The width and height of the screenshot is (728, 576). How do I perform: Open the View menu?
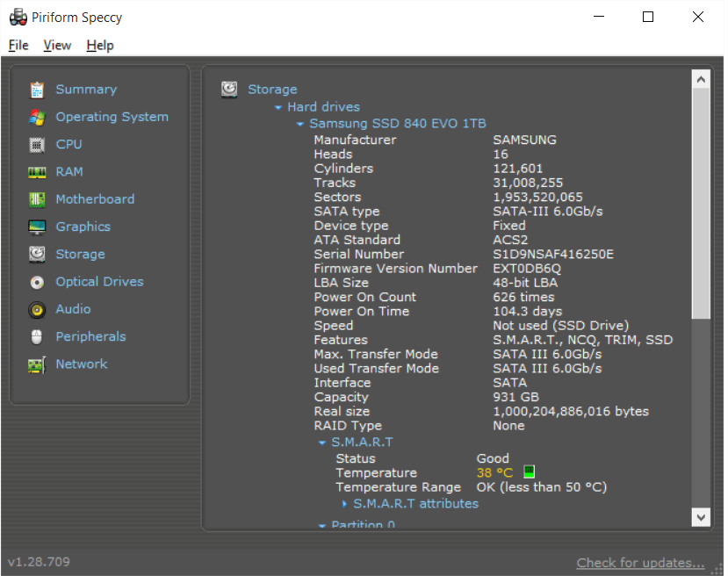tap(57, 45)
